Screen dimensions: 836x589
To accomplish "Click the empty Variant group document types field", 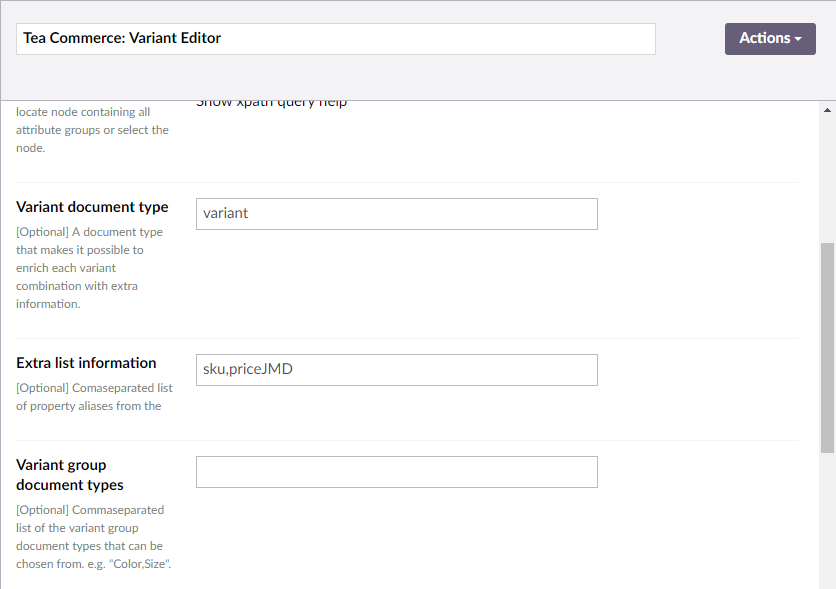I will pyautogui.click(x=397, y=472).
